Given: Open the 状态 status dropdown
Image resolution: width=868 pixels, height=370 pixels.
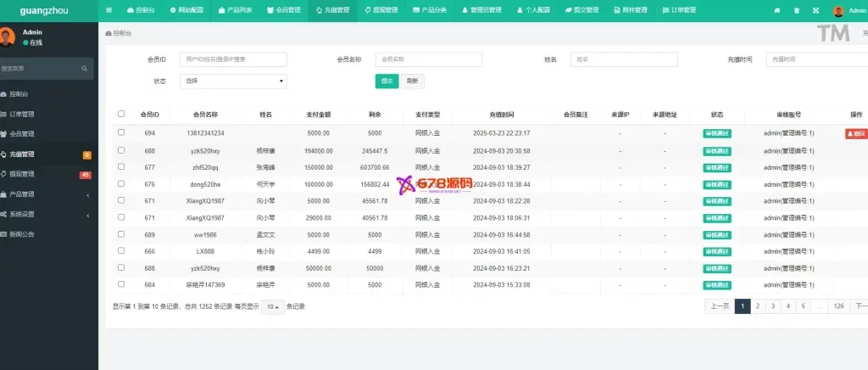Looking at the screenshot, I should (233, 81).
